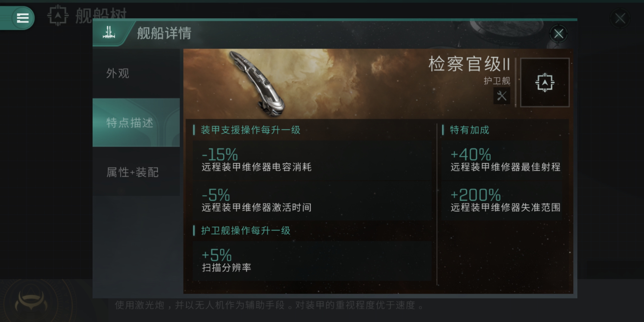Click the ship silhouette icon in dialog header

[109, 32]
